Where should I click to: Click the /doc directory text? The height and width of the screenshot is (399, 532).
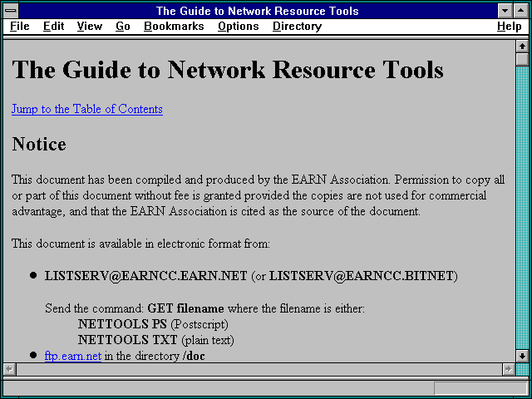tap(194, 356)
